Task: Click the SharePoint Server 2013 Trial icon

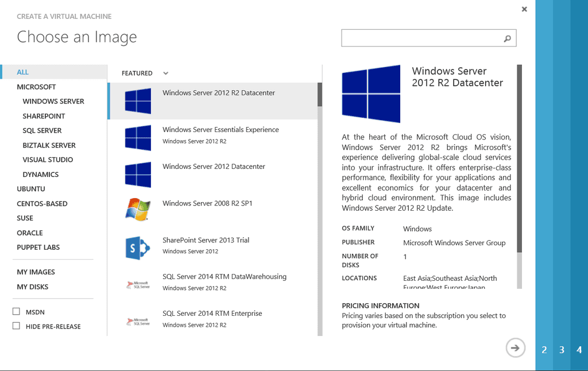Action: click(x=138, y=248)
